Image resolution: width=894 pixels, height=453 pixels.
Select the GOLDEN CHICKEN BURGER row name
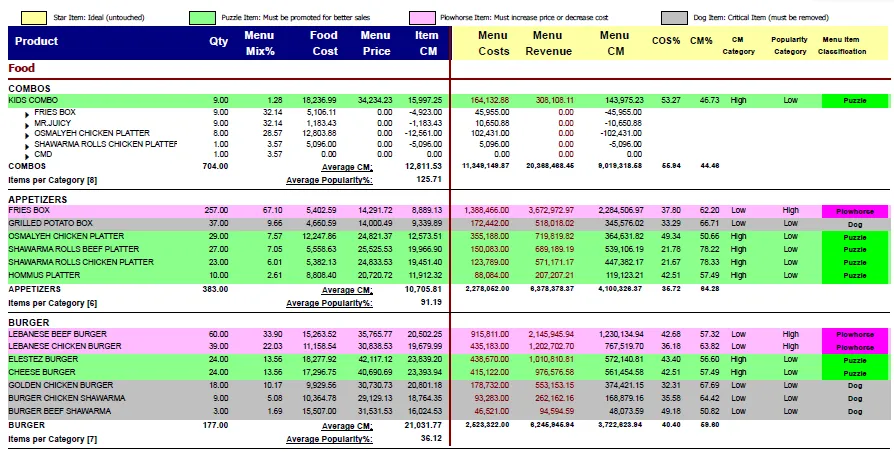(60, 385)
